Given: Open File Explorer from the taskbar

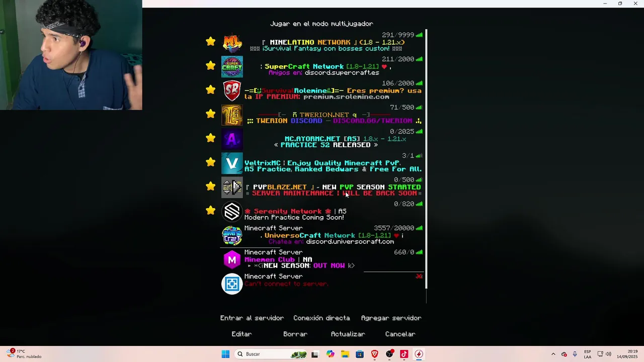Looking at the screenshot, I should [345, 354].
